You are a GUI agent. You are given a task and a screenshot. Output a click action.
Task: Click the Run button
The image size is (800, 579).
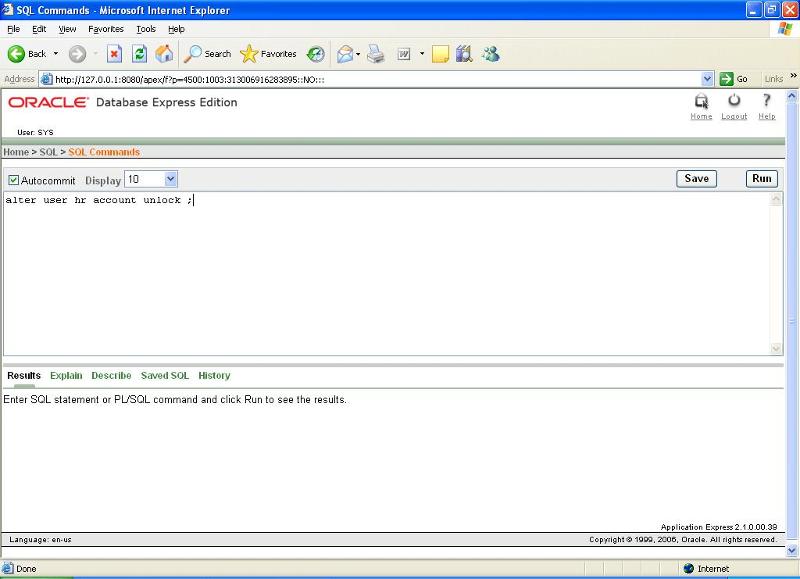[x=762, y=179]
